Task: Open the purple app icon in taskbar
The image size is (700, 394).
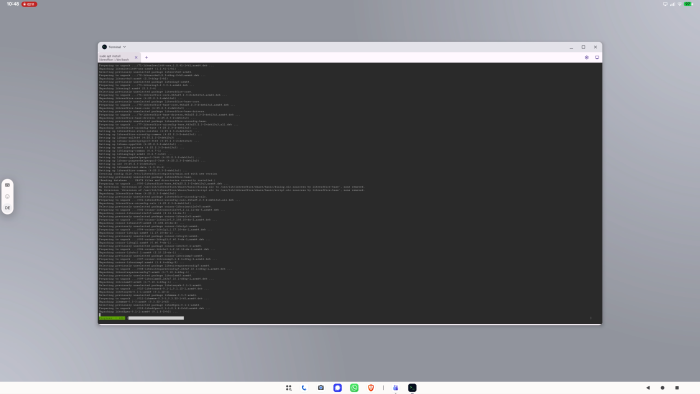Action: (x=395, y=388)
